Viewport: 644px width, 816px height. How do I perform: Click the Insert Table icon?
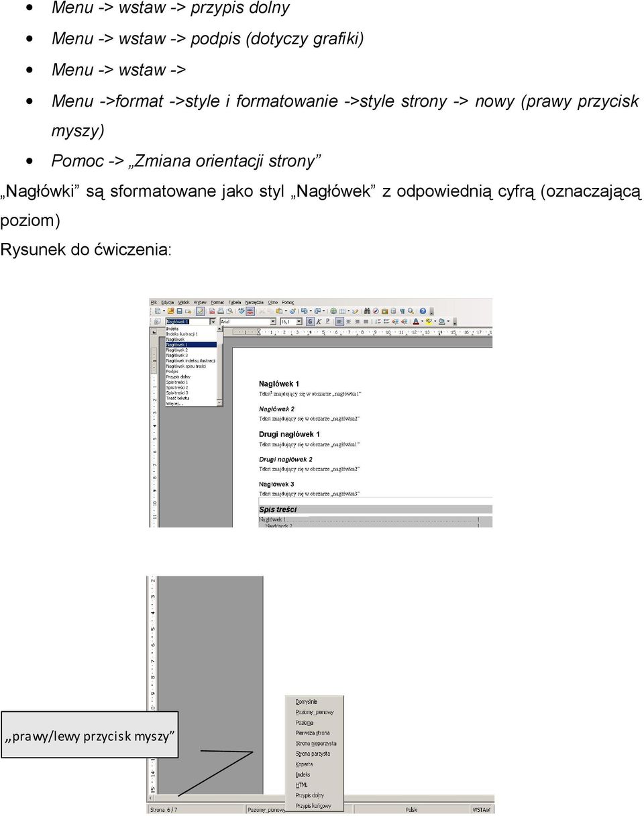pos(342,311)
